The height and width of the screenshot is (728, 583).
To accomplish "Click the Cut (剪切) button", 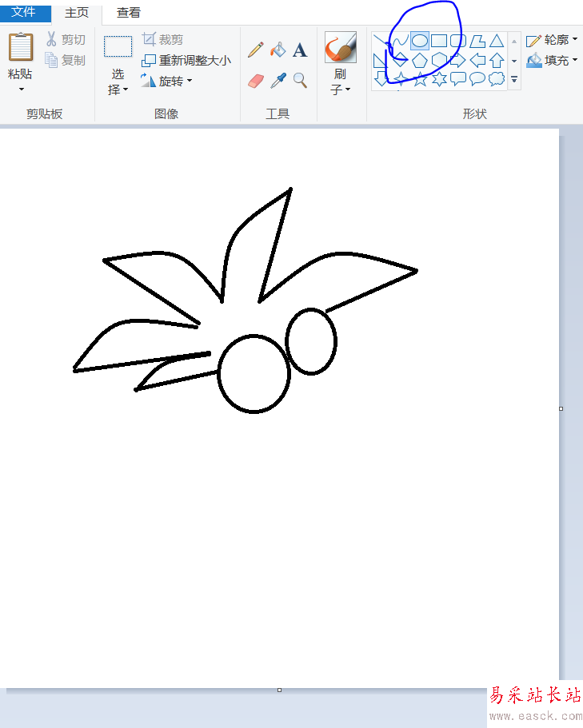I will coord(66,39).
